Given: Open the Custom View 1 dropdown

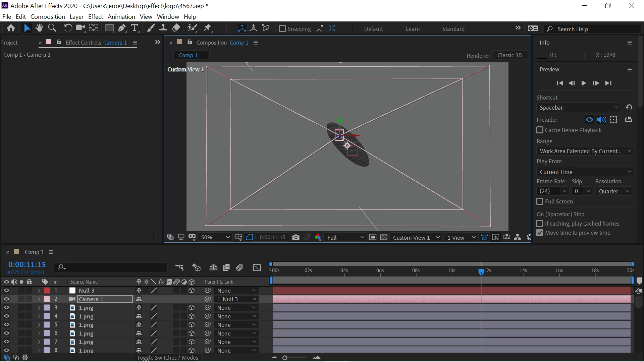Looking at the screenshot, I should 416,237.
